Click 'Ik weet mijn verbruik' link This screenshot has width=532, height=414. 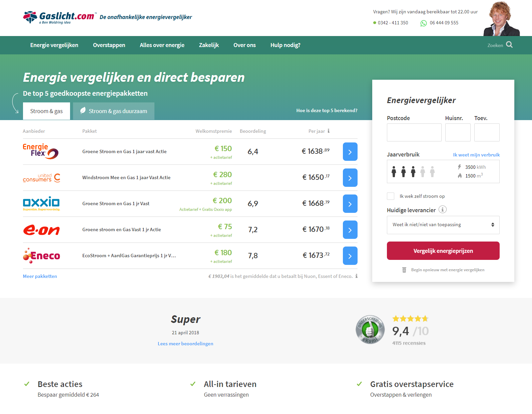coord(476,155)
